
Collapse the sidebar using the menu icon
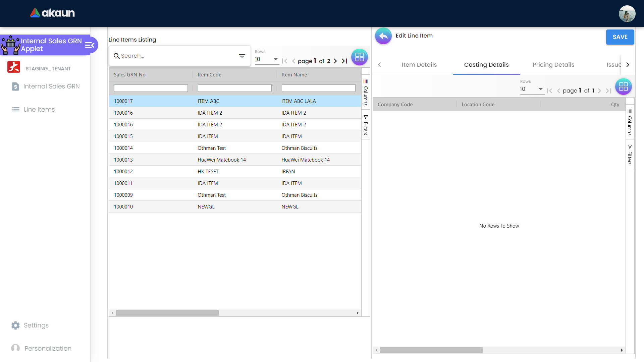click(90, 45)
